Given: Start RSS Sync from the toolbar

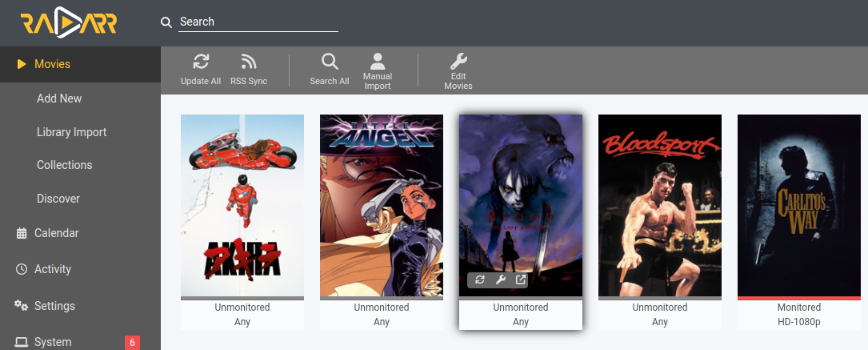Looking at the screenshot, I should 249,62.
